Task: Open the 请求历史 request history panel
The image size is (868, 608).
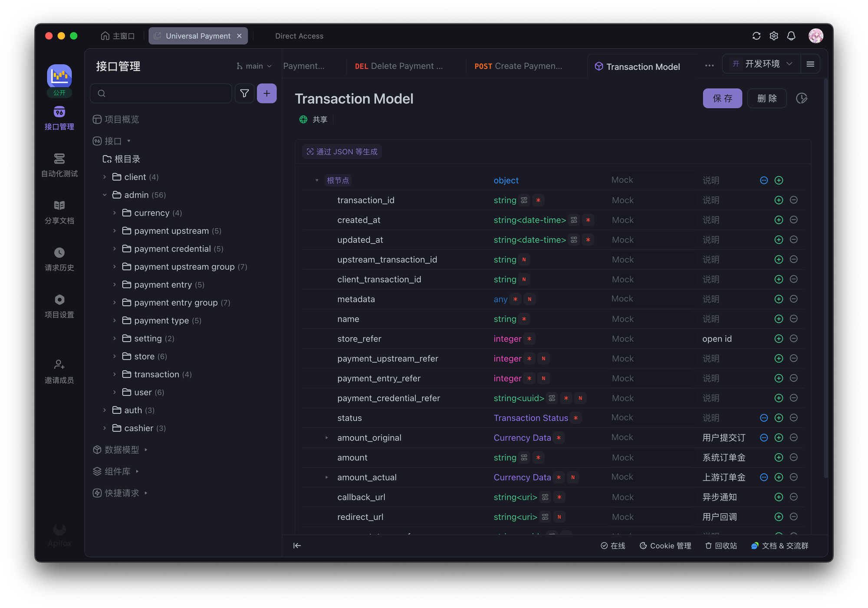Action: (59, 259)
